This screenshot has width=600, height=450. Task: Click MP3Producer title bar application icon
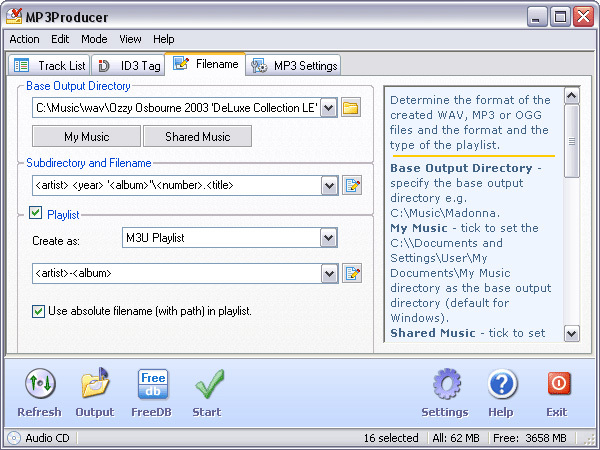(x=14, y=16)
